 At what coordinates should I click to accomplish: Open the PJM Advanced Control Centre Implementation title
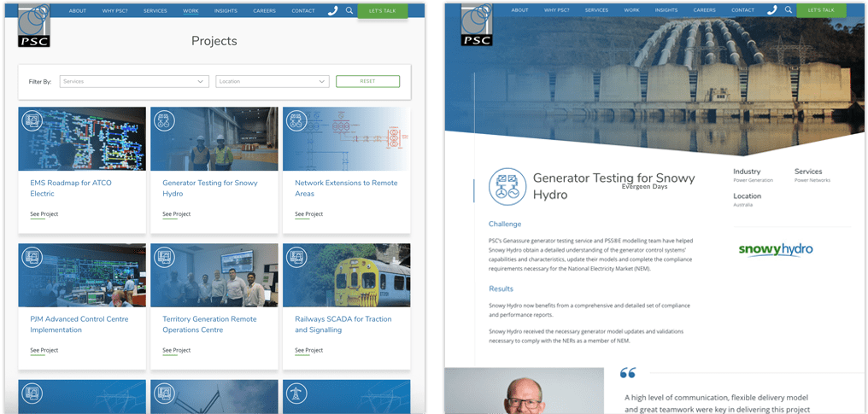[67, 324]
